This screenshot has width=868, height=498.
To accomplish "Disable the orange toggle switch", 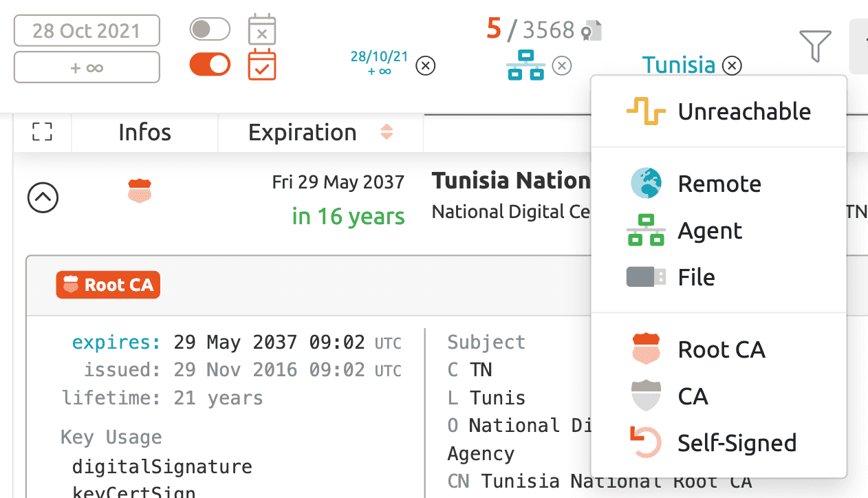I will click(x=210, y=65).
